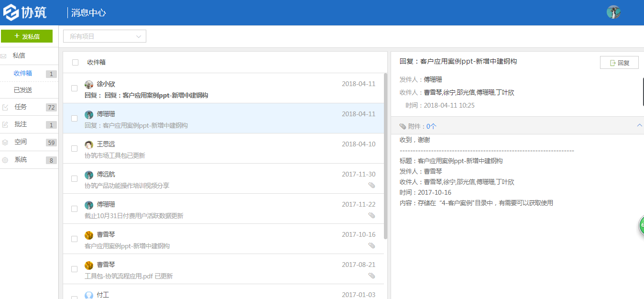Open the user avatar in top-right corner
This screenshot has width=644, height=299.
(x=613, y=12)
